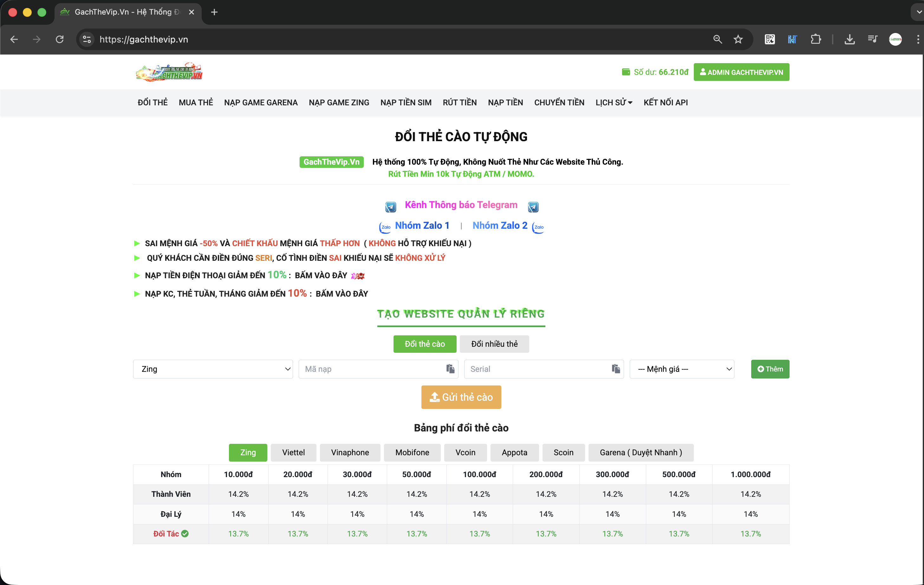
Task: Select the Mobifone fee table tab
Action: 412,453
